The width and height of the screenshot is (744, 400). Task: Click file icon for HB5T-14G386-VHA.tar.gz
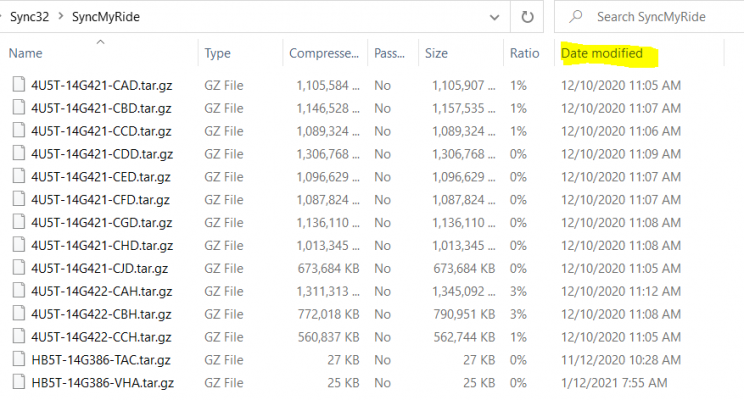19,382
